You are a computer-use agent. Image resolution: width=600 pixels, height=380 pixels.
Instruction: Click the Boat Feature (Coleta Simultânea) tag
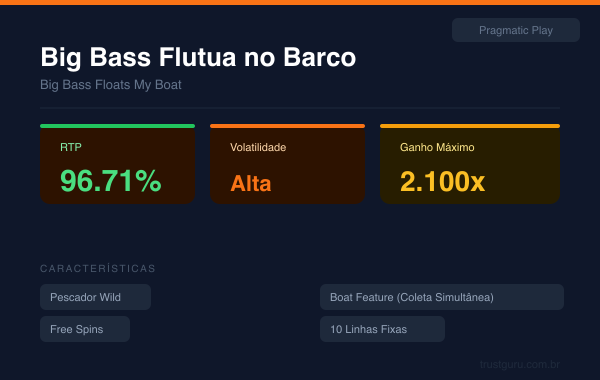tap(442, 297)
